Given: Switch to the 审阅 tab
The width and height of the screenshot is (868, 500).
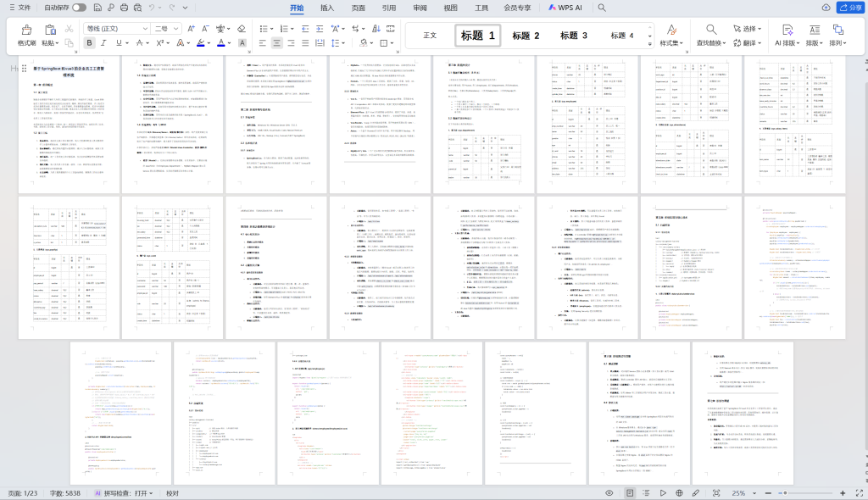Looking at the screenshot, I should click(420, 8).
